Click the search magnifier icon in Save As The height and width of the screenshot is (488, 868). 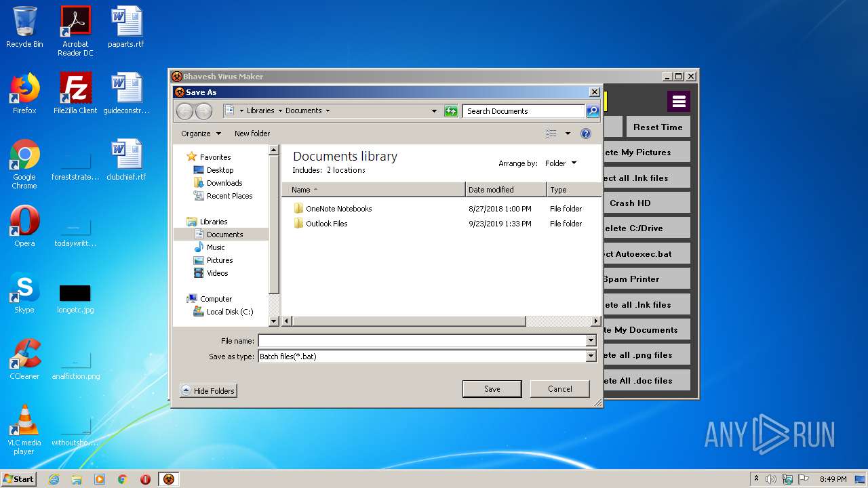pyautogui.click(x=593, y=111)
